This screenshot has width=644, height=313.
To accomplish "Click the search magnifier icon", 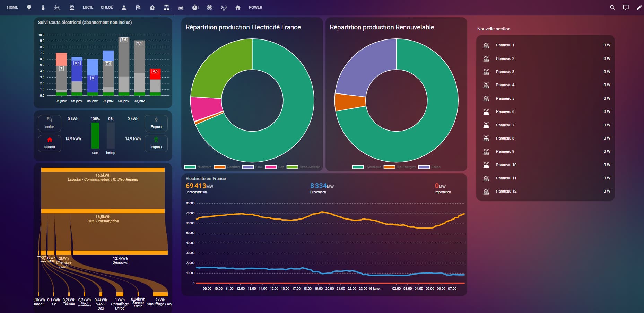I will click(x=612, y=7).
